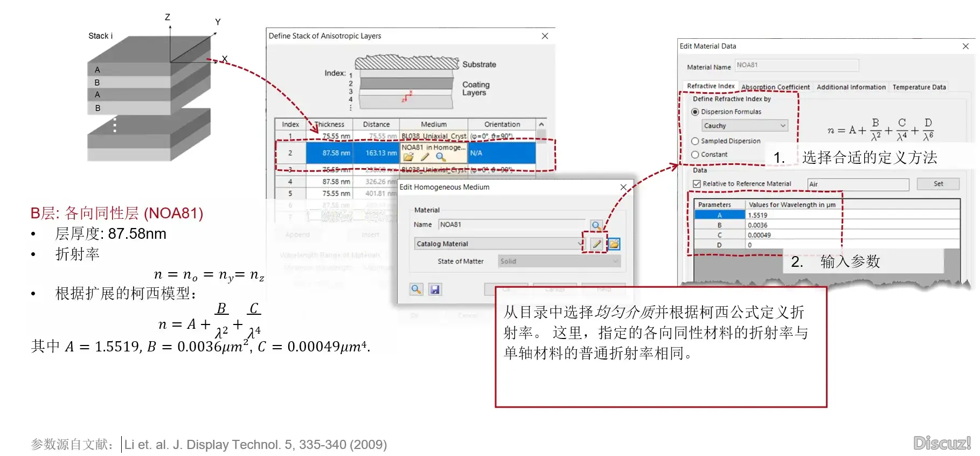Switch to Temperature Data tab

pyautogui.click(x=919, y=87)
